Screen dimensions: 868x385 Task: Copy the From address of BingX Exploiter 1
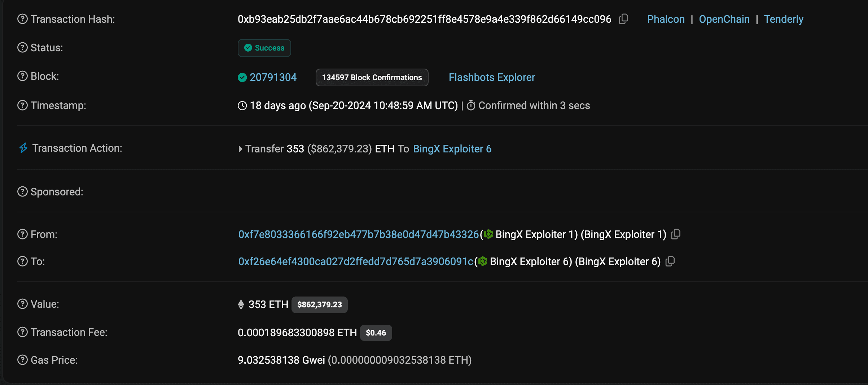pyautogui.click(x=676, y=234)
